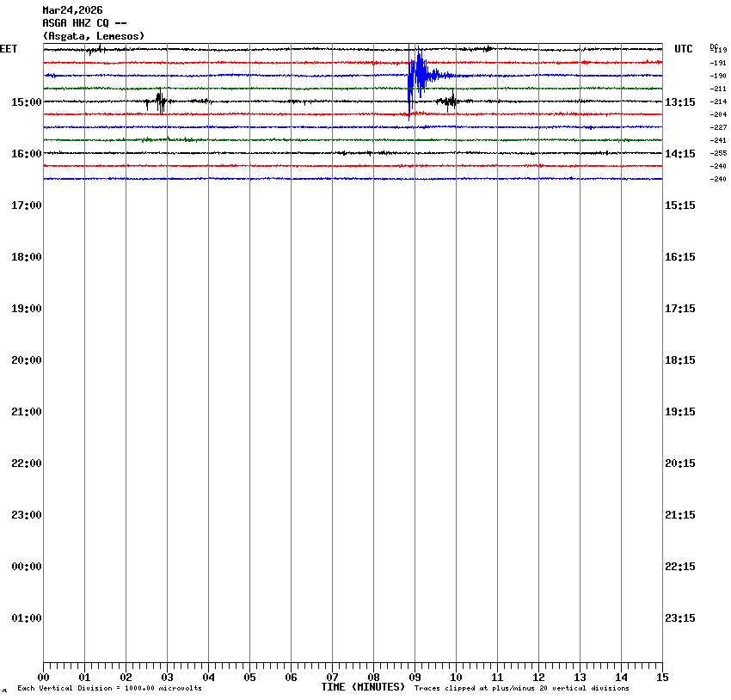Click the large blue seismic event spike
This screenshot has height=700, width=731.
(417, 75)
